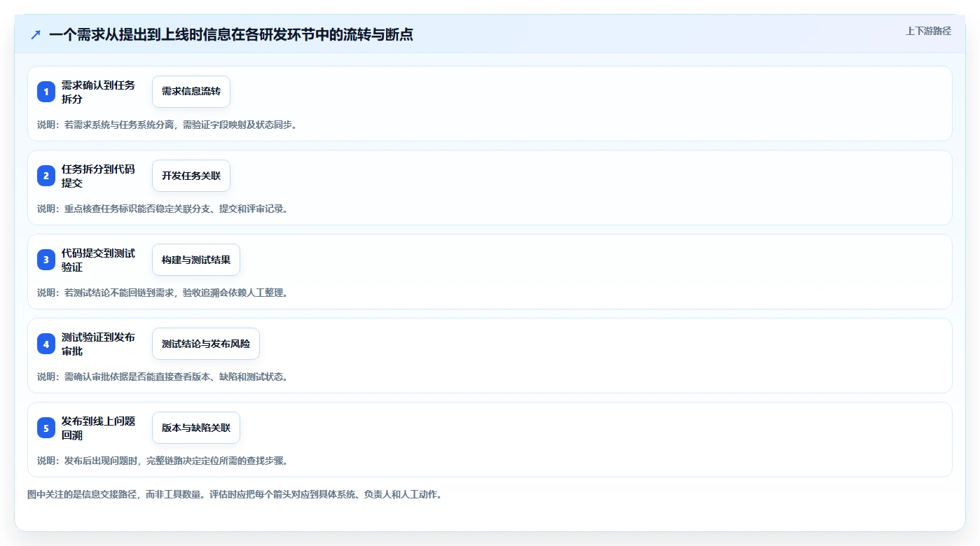Click the title 一个需求从提出到上线时信息在各研发环节中的流转与断点
This screenshot has height=546, width=980.
231,34
